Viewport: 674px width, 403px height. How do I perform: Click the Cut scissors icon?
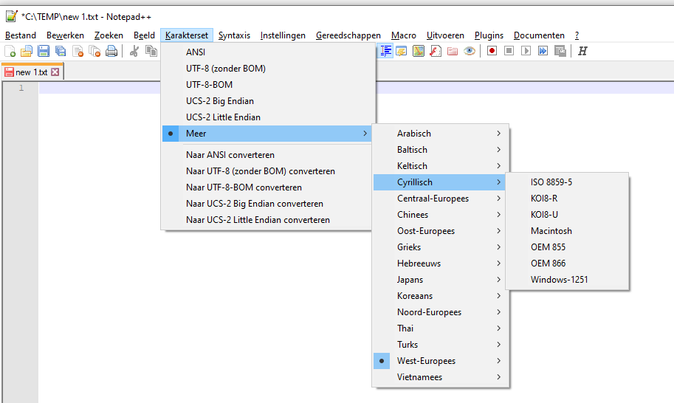[x=134, y=52]
